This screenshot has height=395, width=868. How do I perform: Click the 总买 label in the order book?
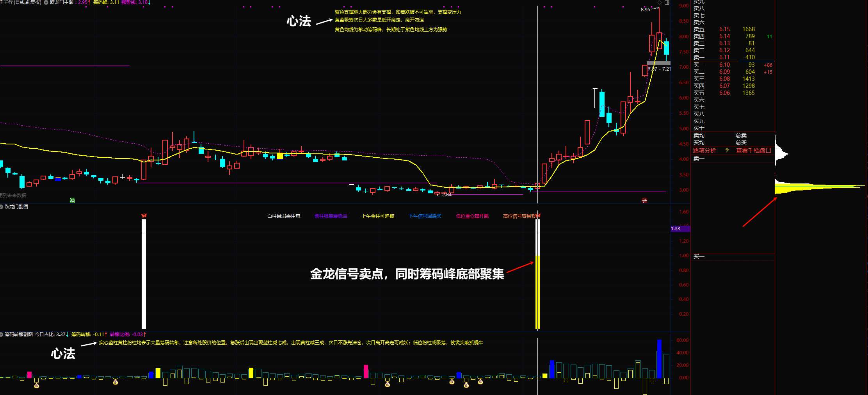pyautogui.click(x=741, y=143)
